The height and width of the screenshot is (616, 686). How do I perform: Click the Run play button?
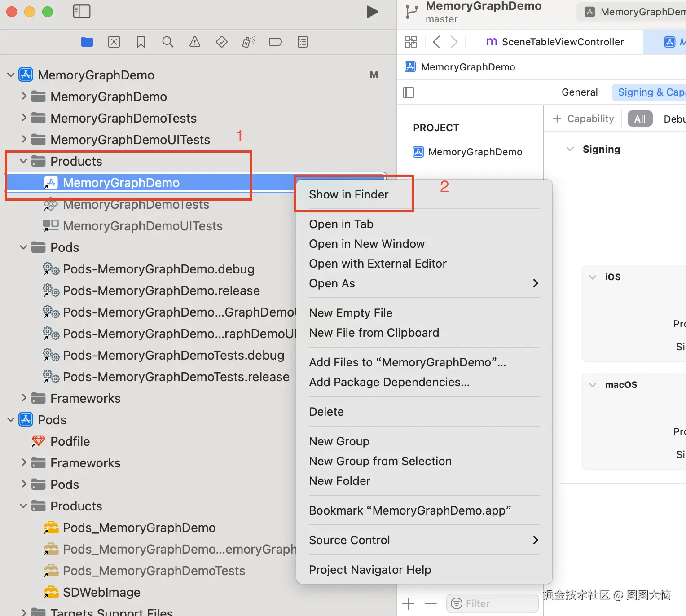[x=372, y=12]
